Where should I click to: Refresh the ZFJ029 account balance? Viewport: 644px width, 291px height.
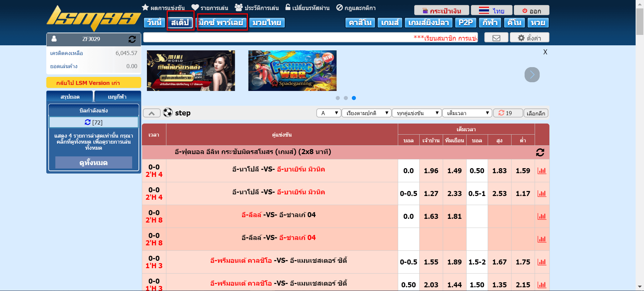pyautogui.click(x=132, y=39)
